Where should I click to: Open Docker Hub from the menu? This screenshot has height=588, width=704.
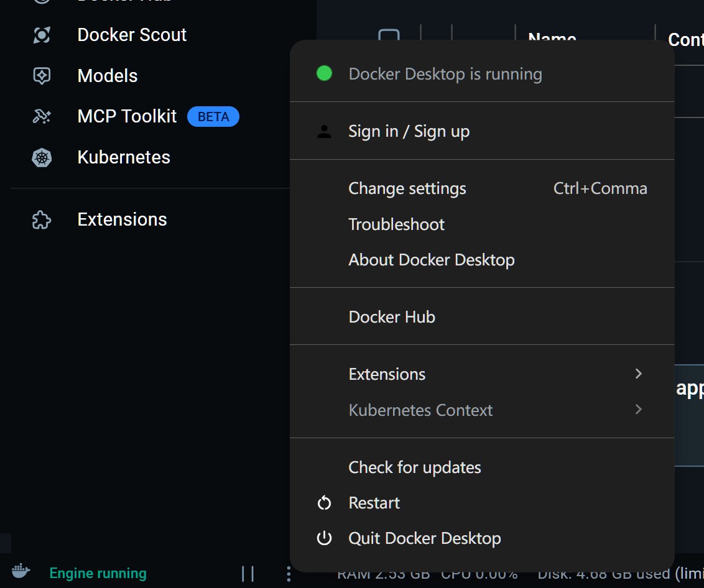tap(482, 317)
